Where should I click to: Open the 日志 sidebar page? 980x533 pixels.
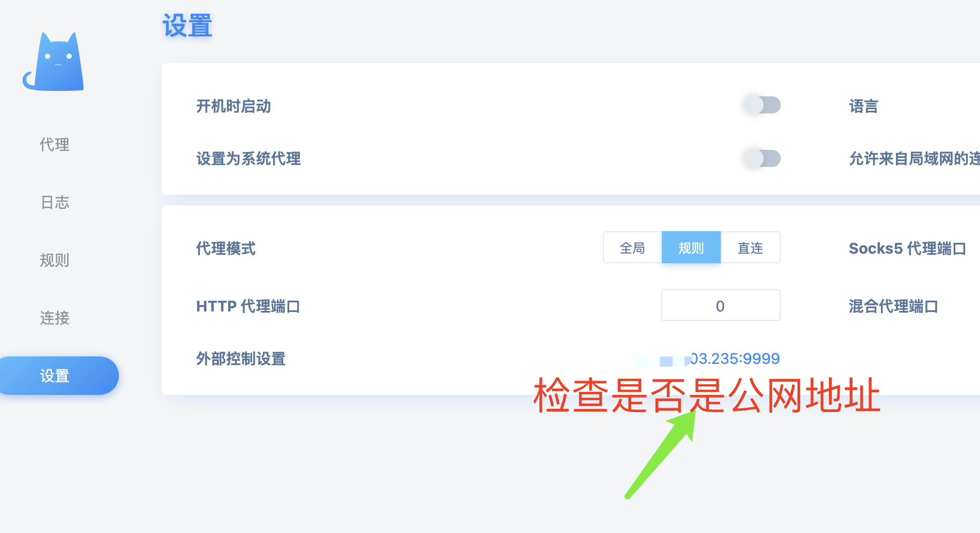click(x=55, y=202)
